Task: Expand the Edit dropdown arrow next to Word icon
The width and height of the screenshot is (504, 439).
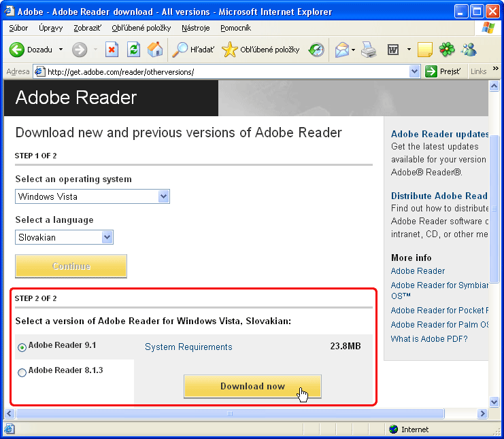Action: coord(409,50)
